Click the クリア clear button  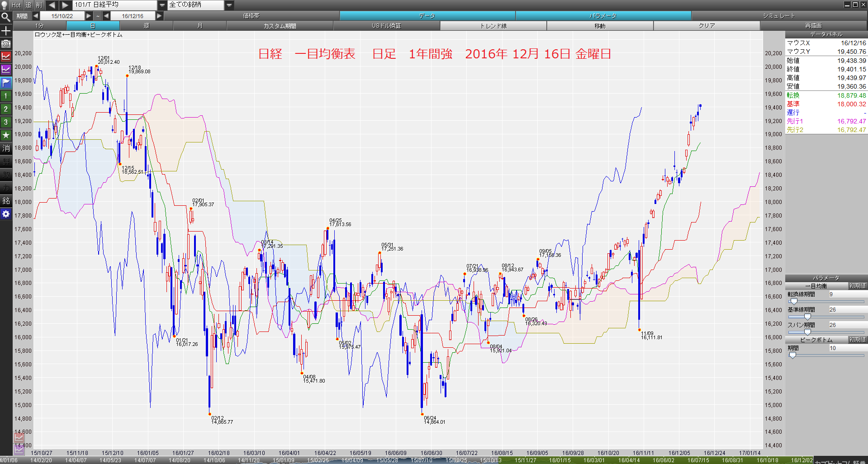707,26
